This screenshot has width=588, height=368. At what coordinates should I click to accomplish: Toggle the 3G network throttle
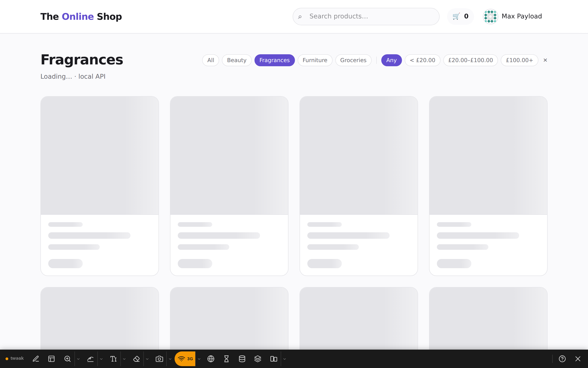click(x=185, y=359)
